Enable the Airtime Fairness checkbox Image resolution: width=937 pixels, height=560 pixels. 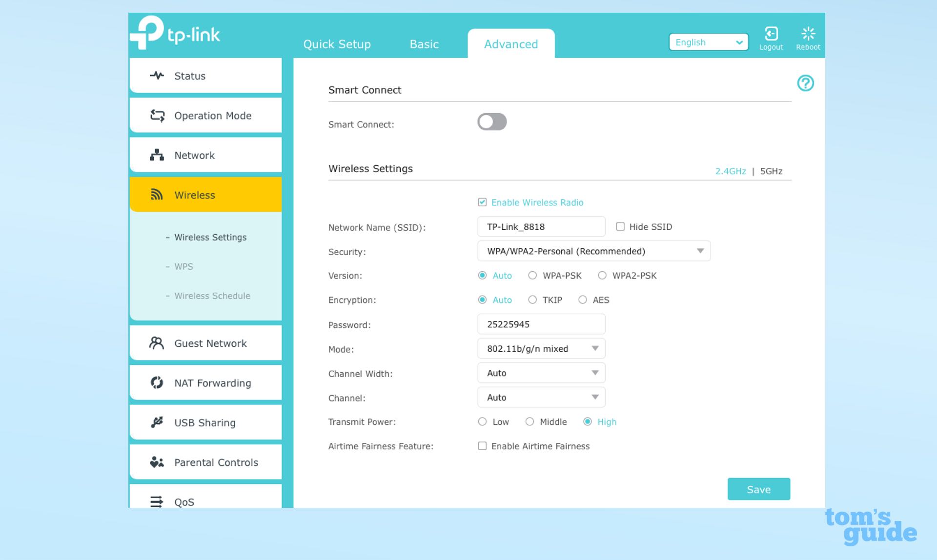[482, 446]
